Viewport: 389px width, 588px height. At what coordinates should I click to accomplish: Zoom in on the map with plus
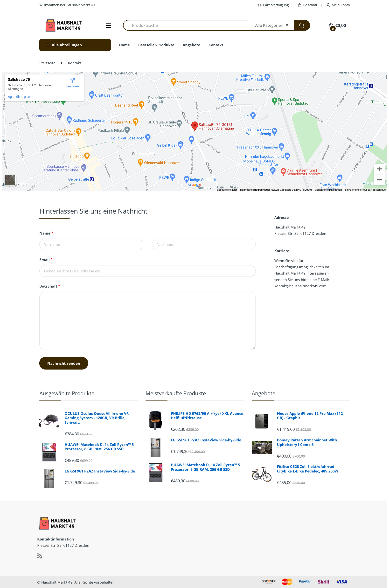pos(379,169)
